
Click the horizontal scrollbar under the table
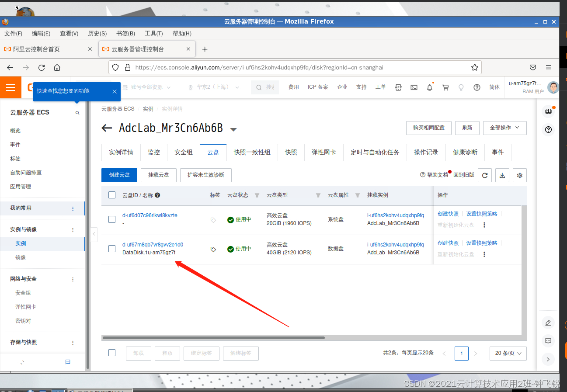[213, 338]
